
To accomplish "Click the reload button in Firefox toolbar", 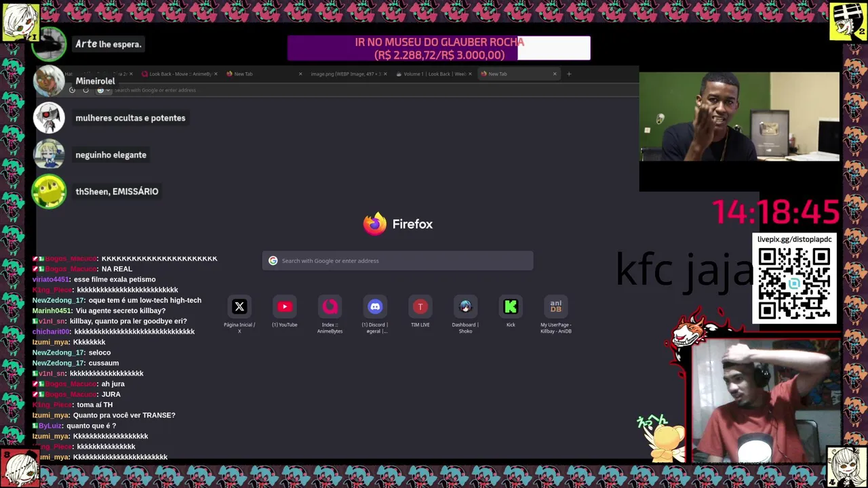I will point(85,90).
